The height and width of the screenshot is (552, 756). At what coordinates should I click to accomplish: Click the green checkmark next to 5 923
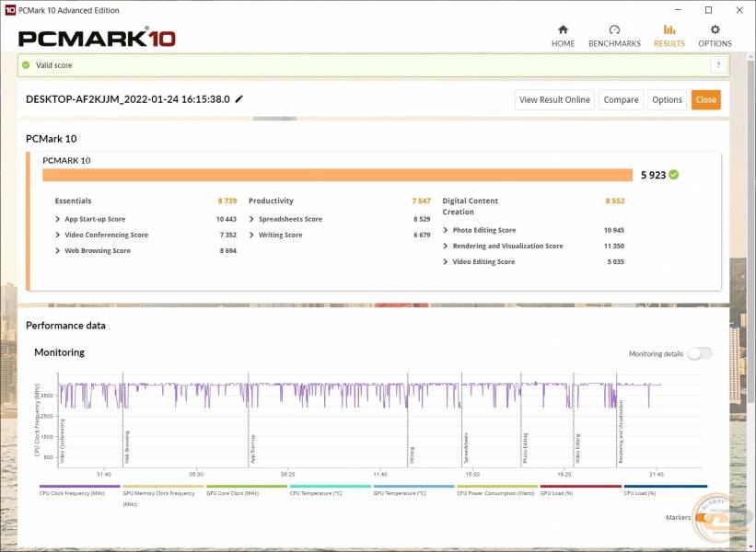pos(673,175)
